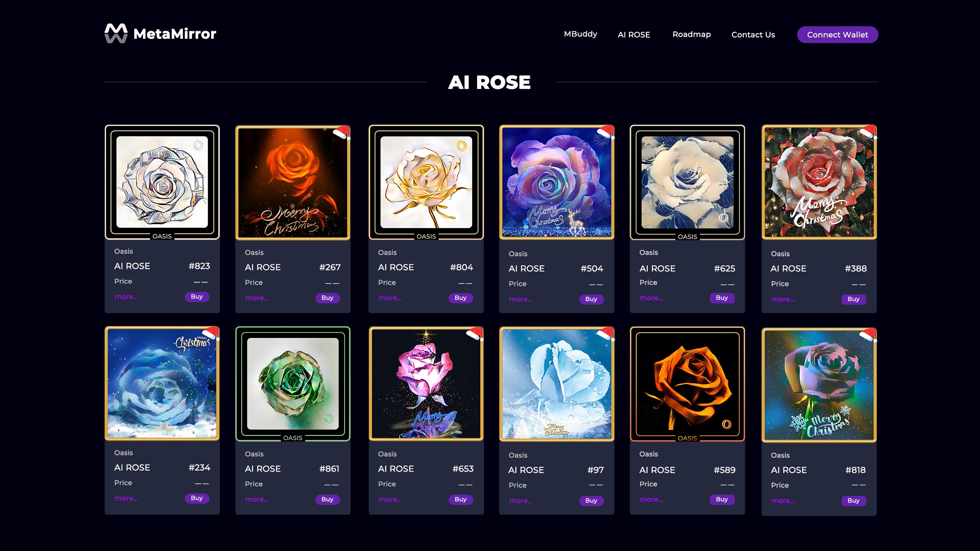980x551 pixels.
Task: Click the MetaMirror logo icon
Action: [x=116, y=34]
